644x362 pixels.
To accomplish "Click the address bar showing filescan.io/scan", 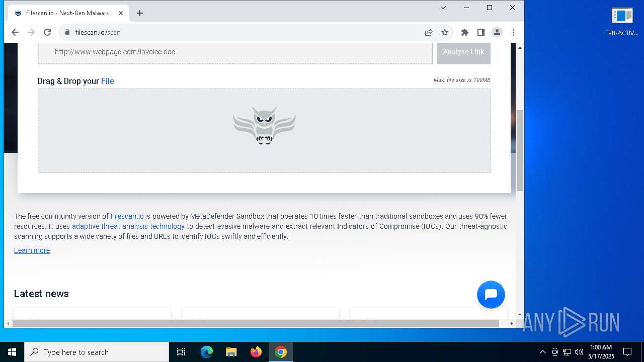I will [247, 32].
